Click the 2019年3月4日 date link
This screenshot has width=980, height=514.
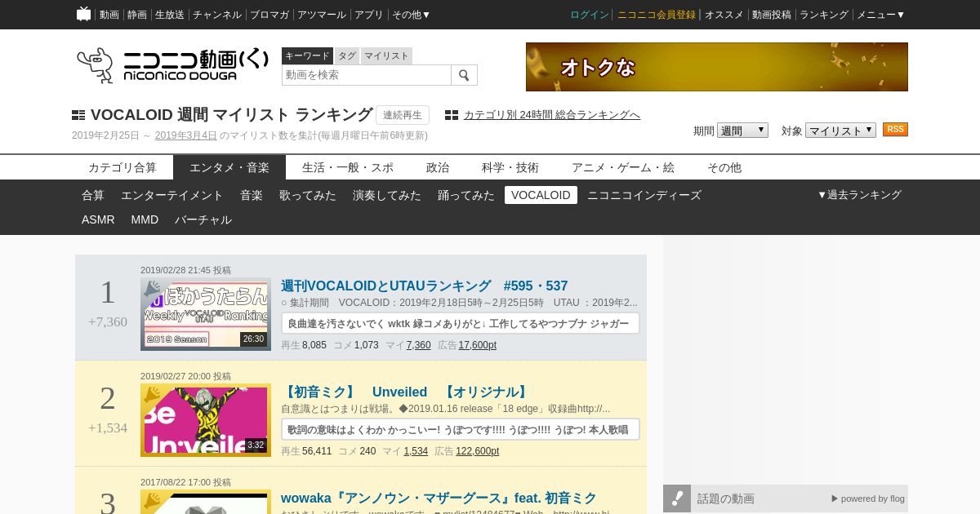[x=186, y=135]
